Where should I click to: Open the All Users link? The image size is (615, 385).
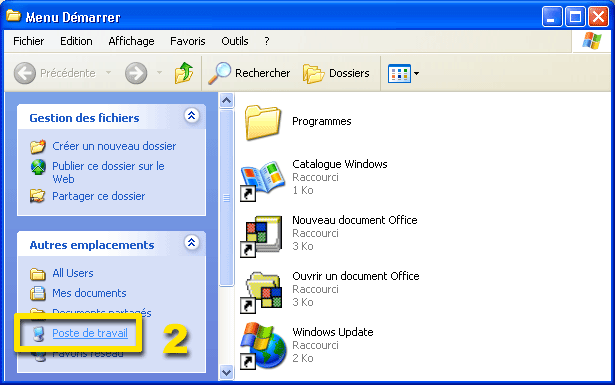pos(73,273)
